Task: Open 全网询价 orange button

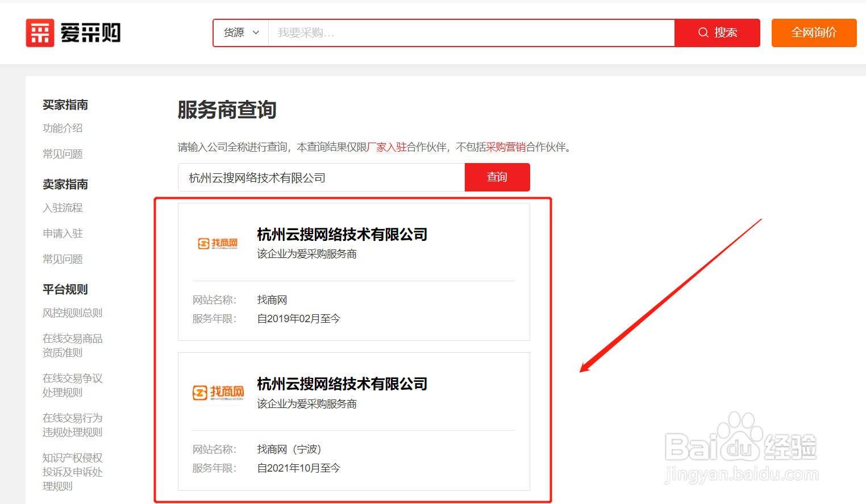Action: pyautogui.click(x=814, y=33)
